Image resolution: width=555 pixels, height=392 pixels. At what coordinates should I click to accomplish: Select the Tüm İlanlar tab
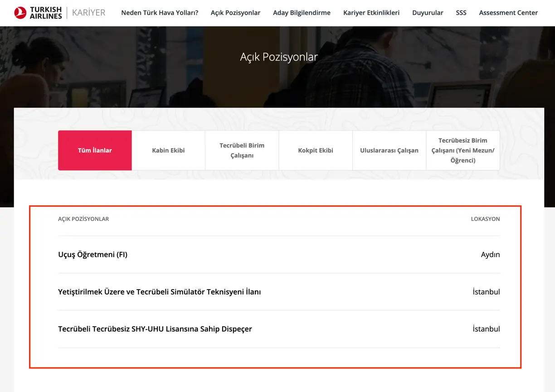95,150
